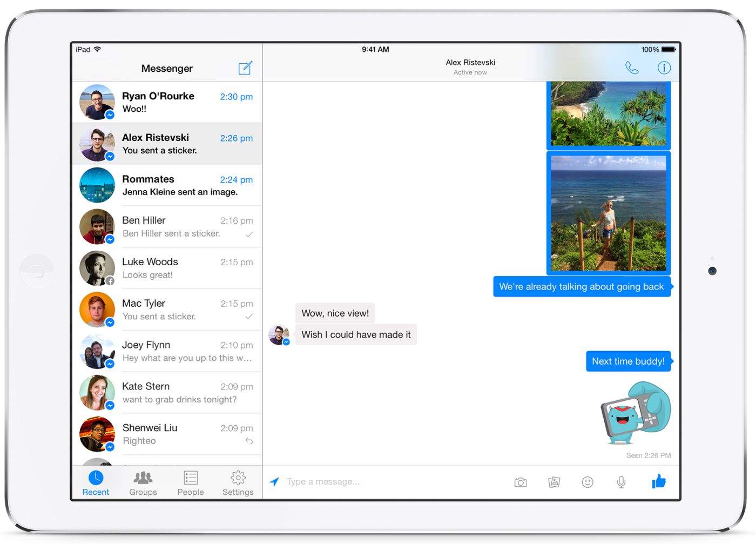
Task: Open the Rommates group conversation
Action: [167, 185]
